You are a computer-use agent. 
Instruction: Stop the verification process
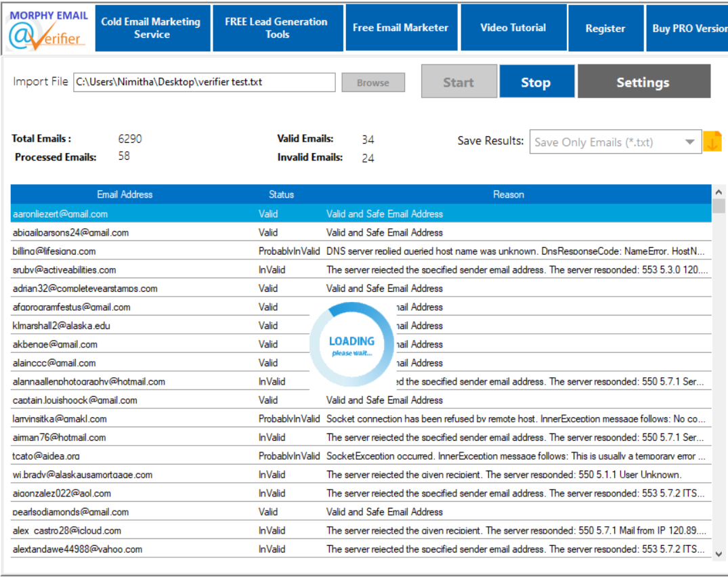click(536, 82)
